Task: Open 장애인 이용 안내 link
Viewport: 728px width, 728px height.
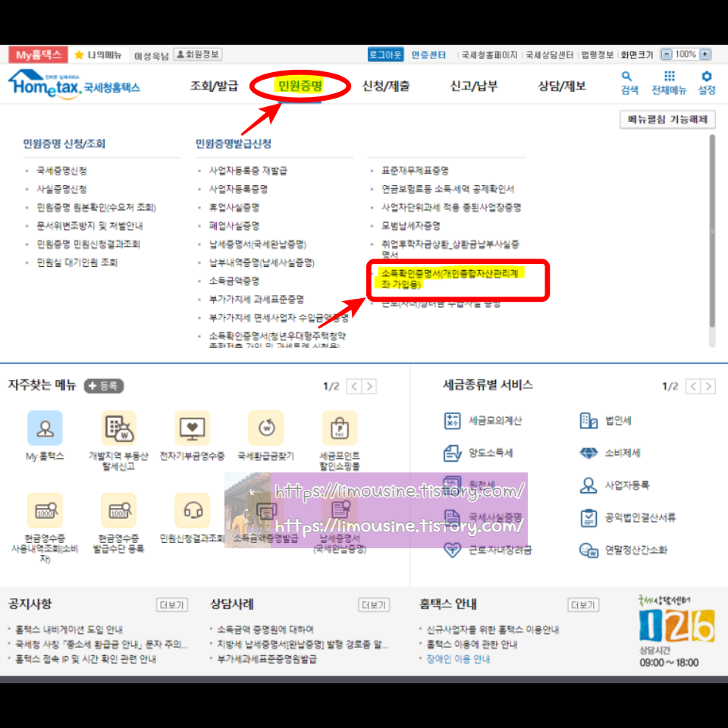Action: (458, 659)
